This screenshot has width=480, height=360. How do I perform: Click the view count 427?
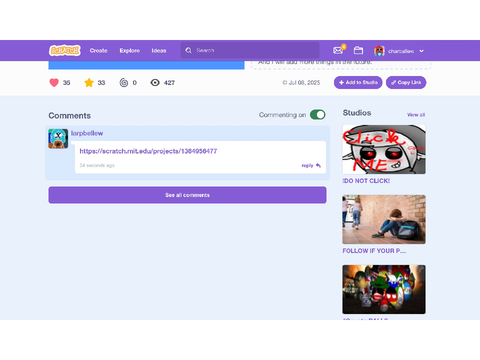(169, 83)
